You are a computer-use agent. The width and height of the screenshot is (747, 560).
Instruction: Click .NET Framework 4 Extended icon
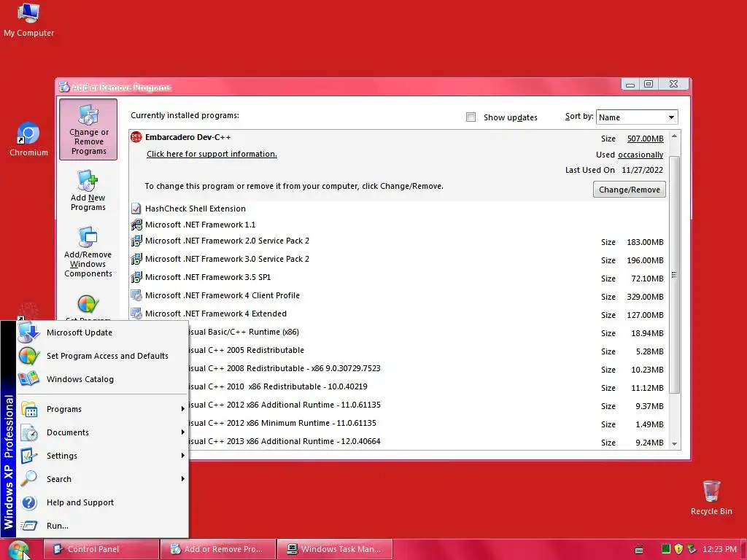pos(136,314)
